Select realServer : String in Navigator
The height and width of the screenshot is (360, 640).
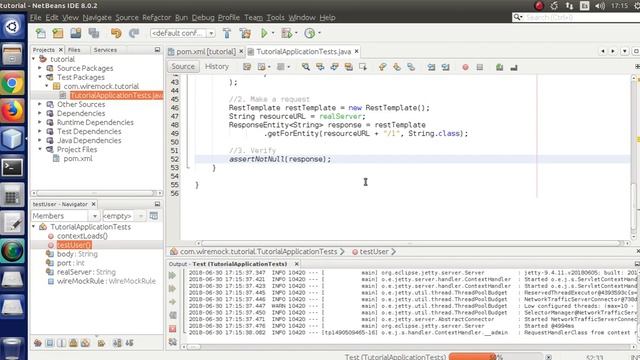tap(86, 272)
